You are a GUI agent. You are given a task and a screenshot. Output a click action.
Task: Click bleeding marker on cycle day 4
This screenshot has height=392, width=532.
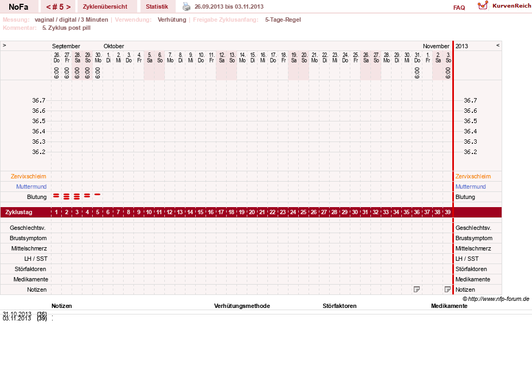coord(87,196)
